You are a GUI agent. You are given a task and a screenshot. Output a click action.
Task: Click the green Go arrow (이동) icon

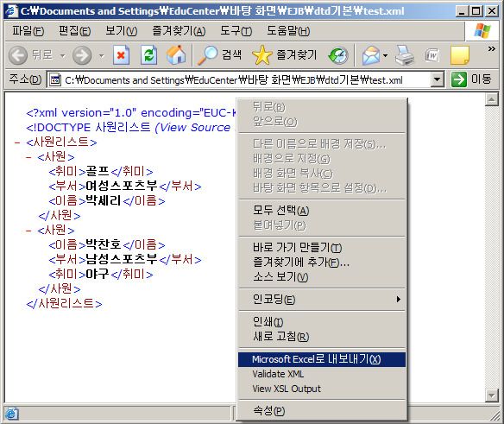[458, 79]
